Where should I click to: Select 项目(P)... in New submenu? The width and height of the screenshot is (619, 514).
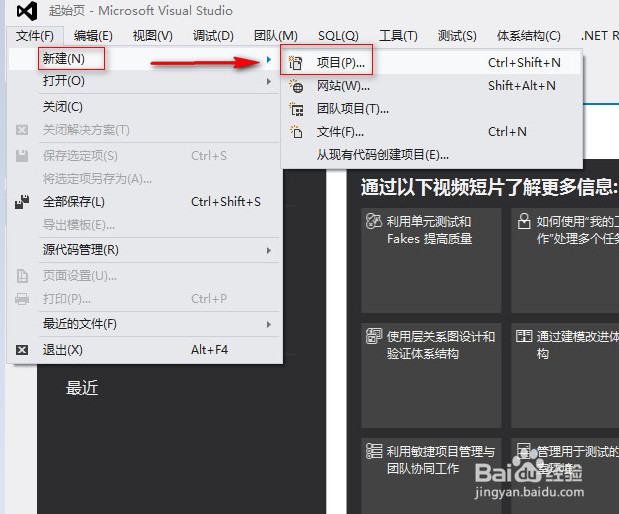[x=431, y=63]
